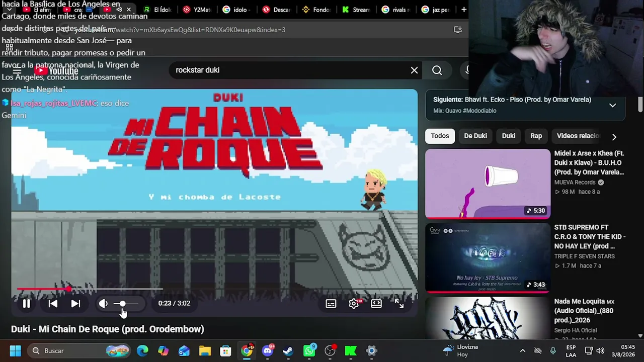The width and height of the screenshot is (644, 362).
Task: Open the 'Nada Me Loquita' video thumbnail
Action: [x=488, y=318]
